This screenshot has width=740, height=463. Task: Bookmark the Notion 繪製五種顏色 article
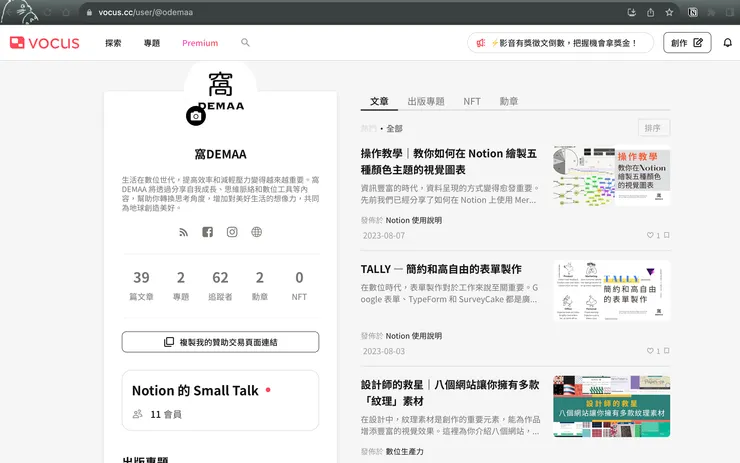click(x=666, y=235)
